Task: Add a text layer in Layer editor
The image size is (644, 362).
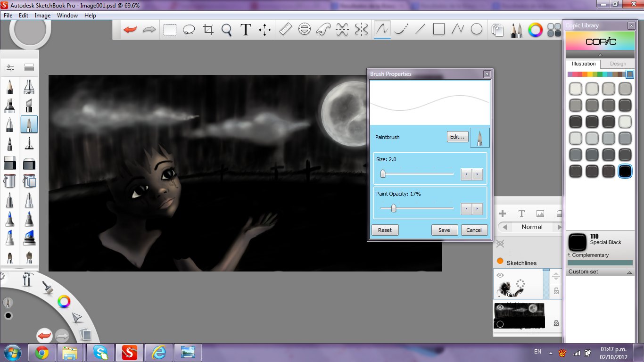Action: (521, 214)
